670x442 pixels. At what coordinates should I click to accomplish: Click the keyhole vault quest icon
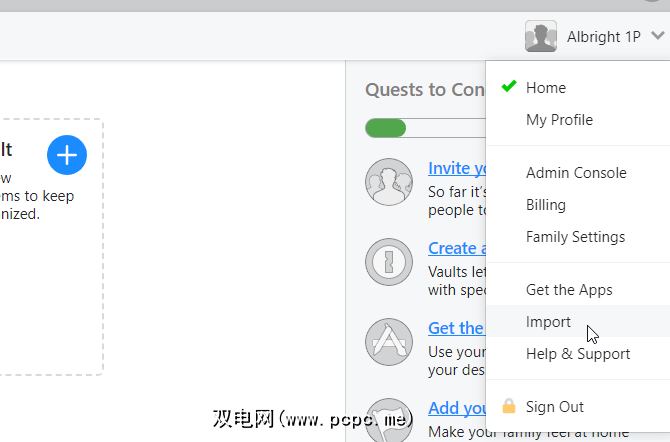389,261
